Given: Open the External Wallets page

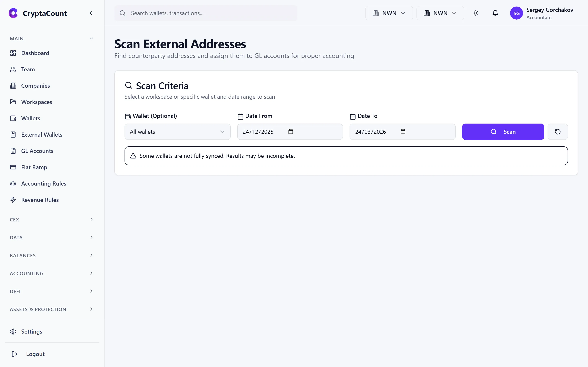Looking at the screenshot, I should (x=42, y=135).
